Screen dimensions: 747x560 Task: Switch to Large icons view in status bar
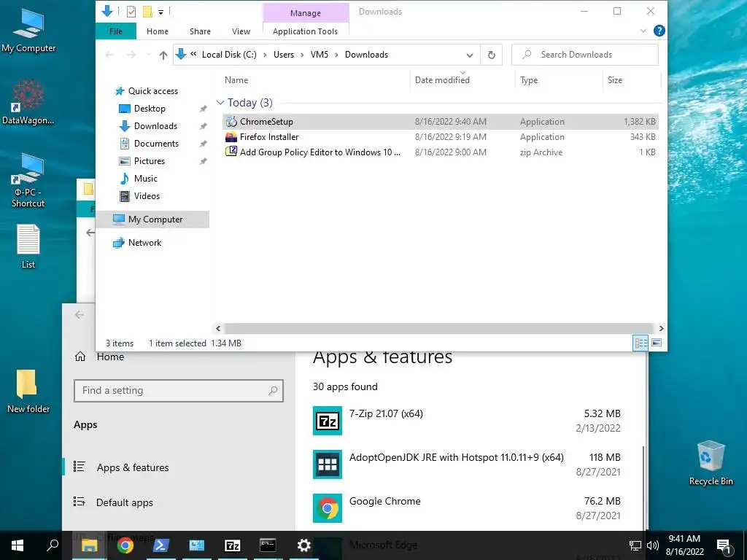pos(657,343)
